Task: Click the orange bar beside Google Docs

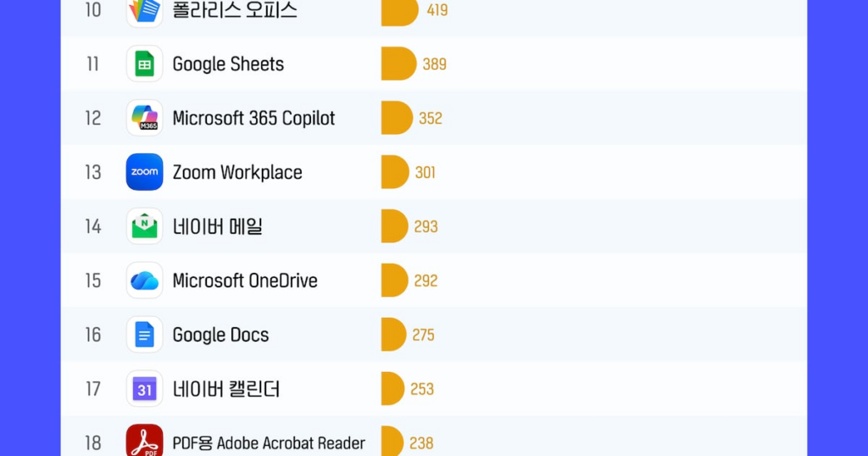Action: (393, 335)
